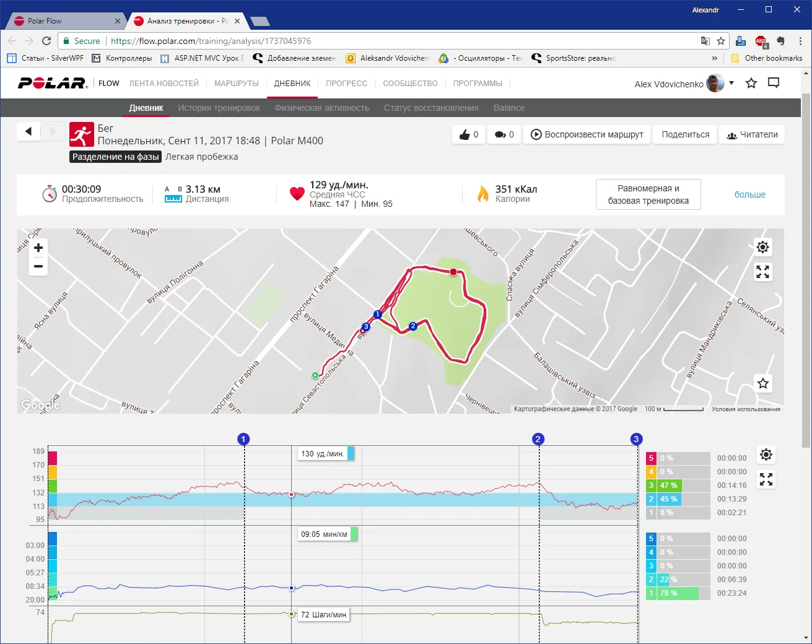
Task: Open Alex Vdovichenko profile dropdown
Action: point(731,83)
